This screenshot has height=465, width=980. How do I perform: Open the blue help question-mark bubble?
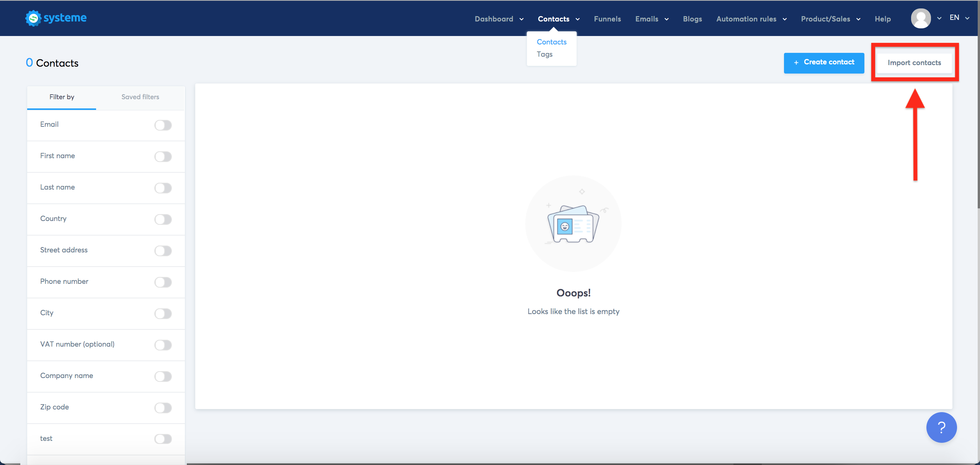[x=941, y=427]
